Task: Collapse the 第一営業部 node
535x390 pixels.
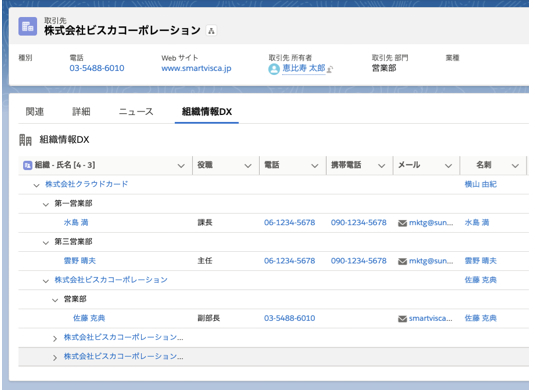Action: [46, 204]
